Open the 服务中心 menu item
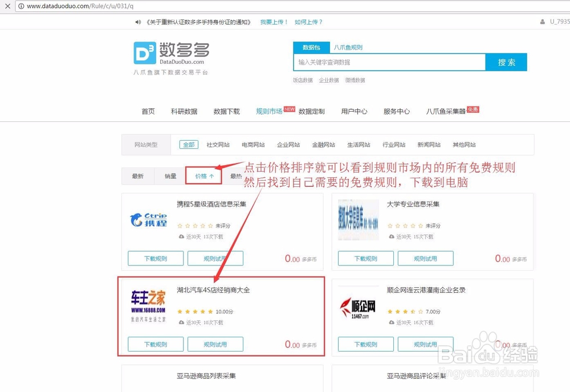The image size is (570, 392). click(397, 111)
